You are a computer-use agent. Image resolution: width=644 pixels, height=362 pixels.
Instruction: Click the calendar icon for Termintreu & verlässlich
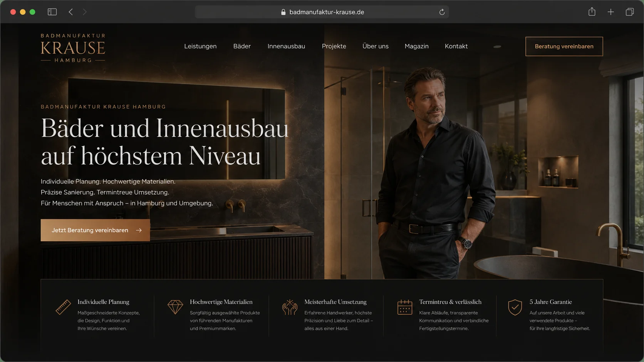(405, 307)
